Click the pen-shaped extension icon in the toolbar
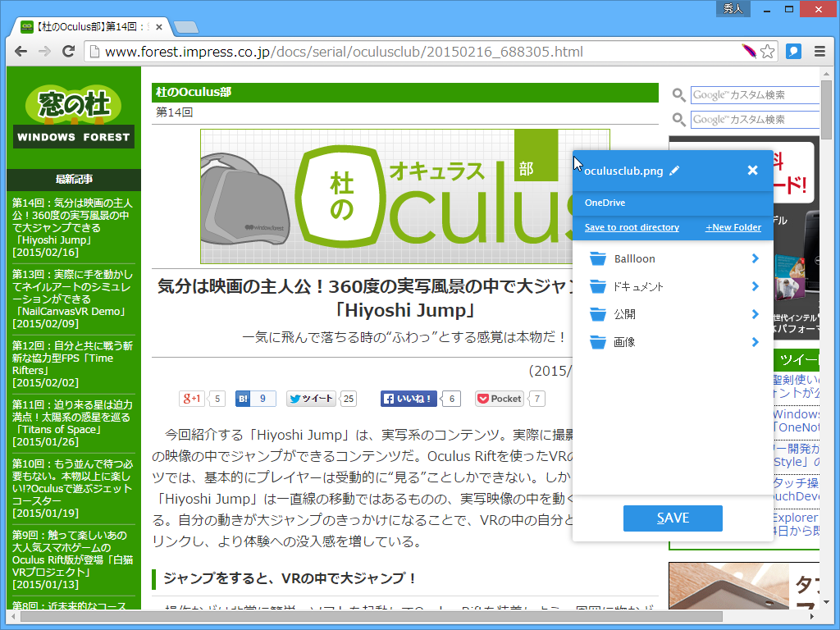 tap(749, 50)
